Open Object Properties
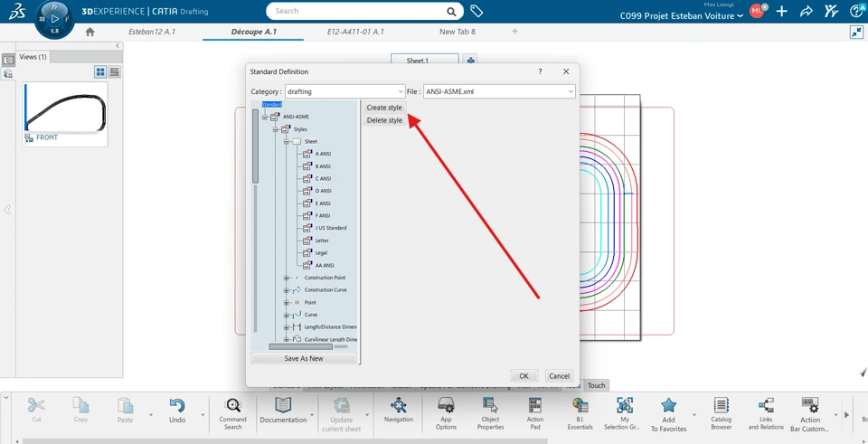The image size is (868, 444). coord(490,413)
